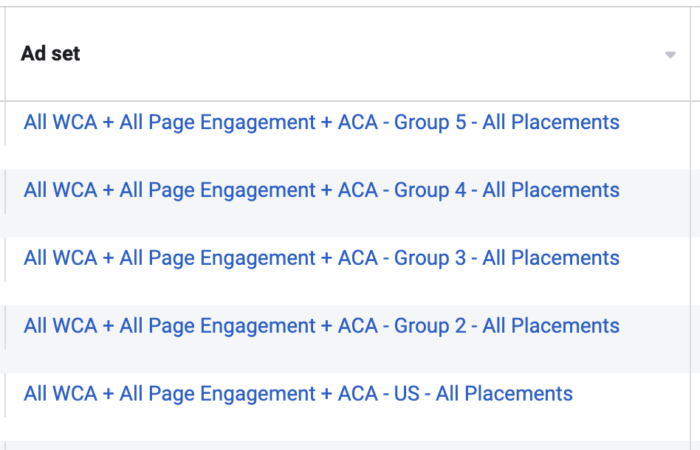Open the Group 5 All Placements ad set
The height and width of the screenshot is (450, 700).
tap(321, 122)
